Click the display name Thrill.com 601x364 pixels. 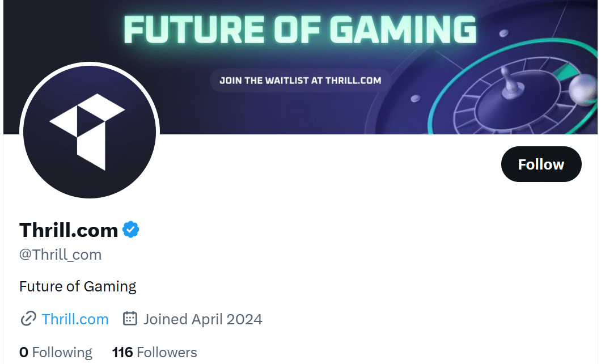(x=68, y=230)
